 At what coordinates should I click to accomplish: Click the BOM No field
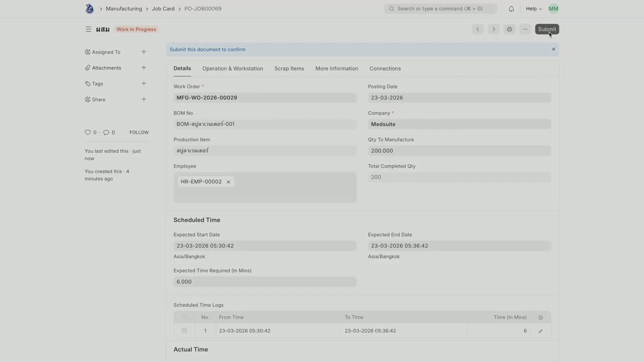click(x=265, y=124)
